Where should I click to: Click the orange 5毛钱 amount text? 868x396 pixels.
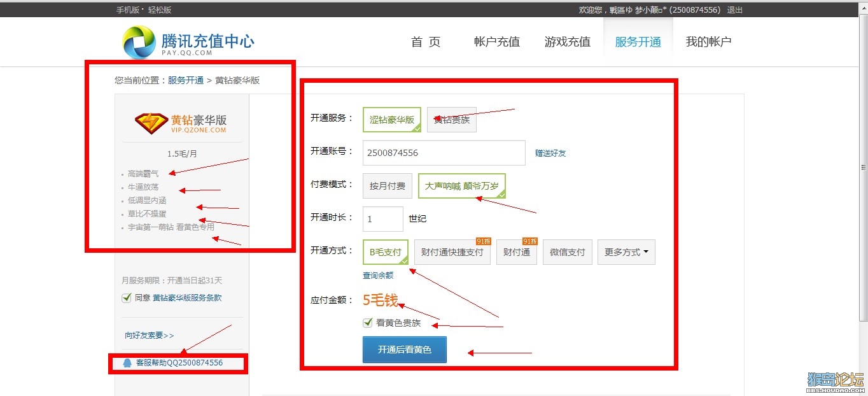[x=381, y=300]
